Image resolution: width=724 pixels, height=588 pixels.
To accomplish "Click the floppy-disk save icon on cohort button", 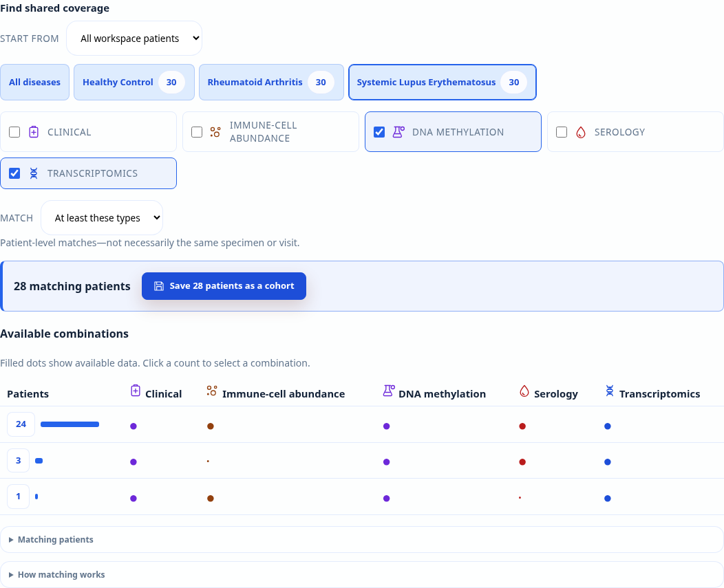I will (x=159, y=286).
